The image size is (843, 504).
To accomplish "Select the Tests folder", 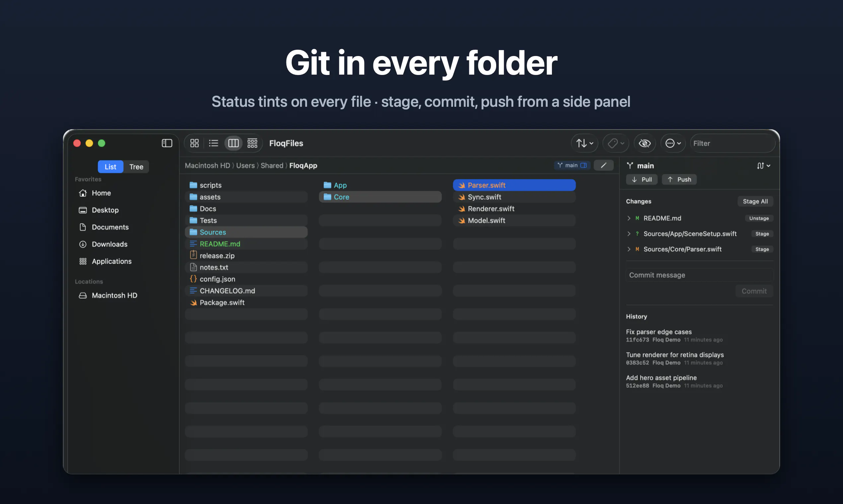I will [x=246, y=220].
